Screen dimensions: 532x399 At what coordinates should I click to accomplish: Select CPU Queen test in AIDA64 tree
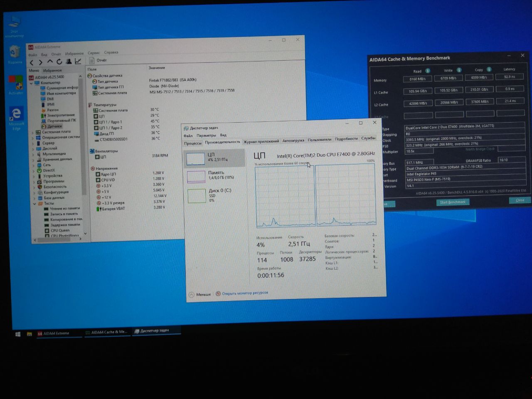(x=57, y=230)
